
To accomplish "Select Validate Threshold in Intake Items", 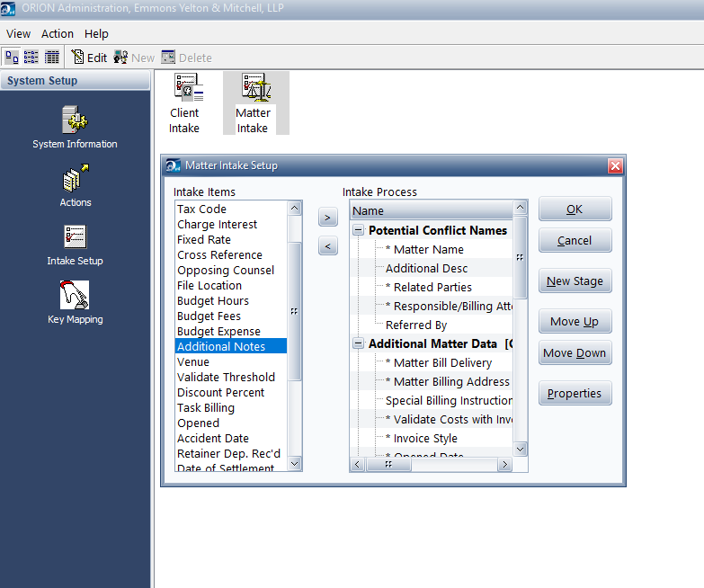I will (231, 377).
